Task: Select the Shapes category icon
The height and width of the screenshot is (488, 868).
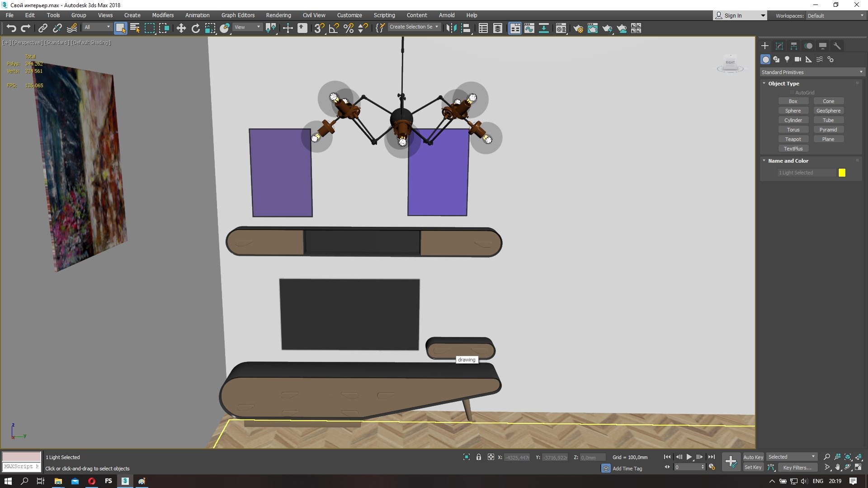Action: [776, 59]
